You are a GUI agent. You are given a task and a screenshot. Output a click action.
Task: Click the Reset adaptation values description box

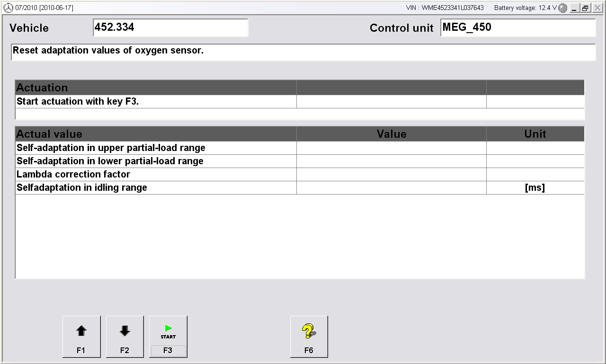point(303,52)
